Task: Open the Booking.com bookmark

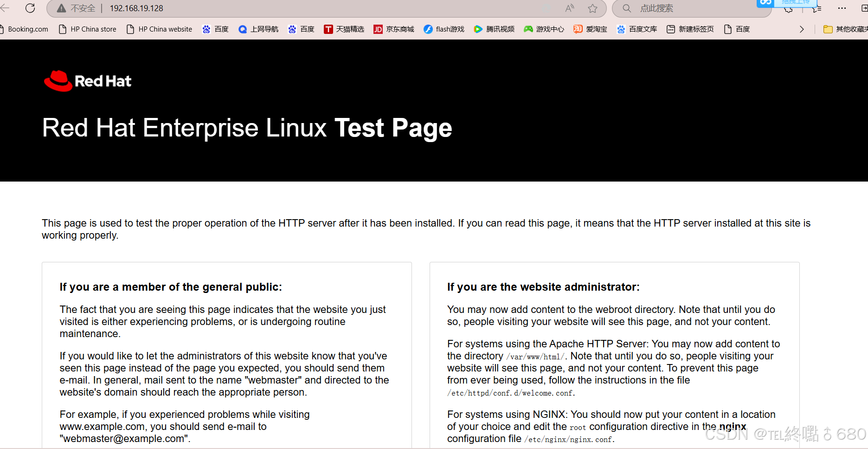Action: pyautogui.click(x=25, y=29)
